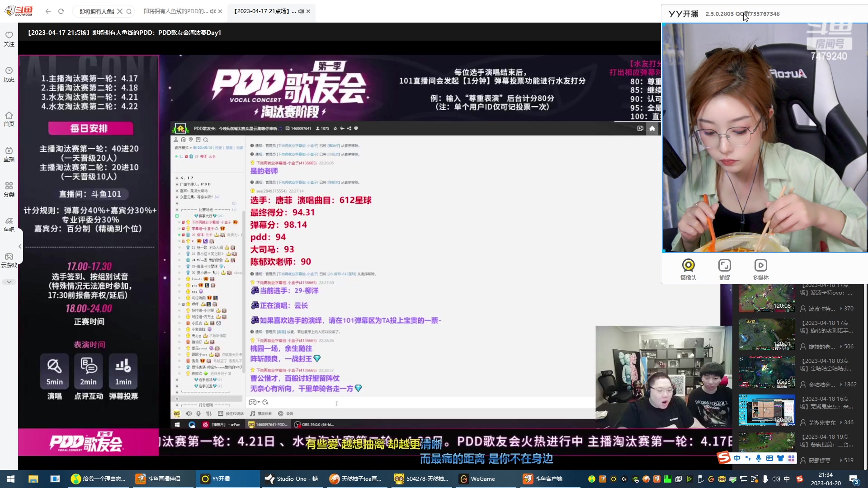Clear the search box with the X
The image size is (868, 488).
tap(120, 11)
